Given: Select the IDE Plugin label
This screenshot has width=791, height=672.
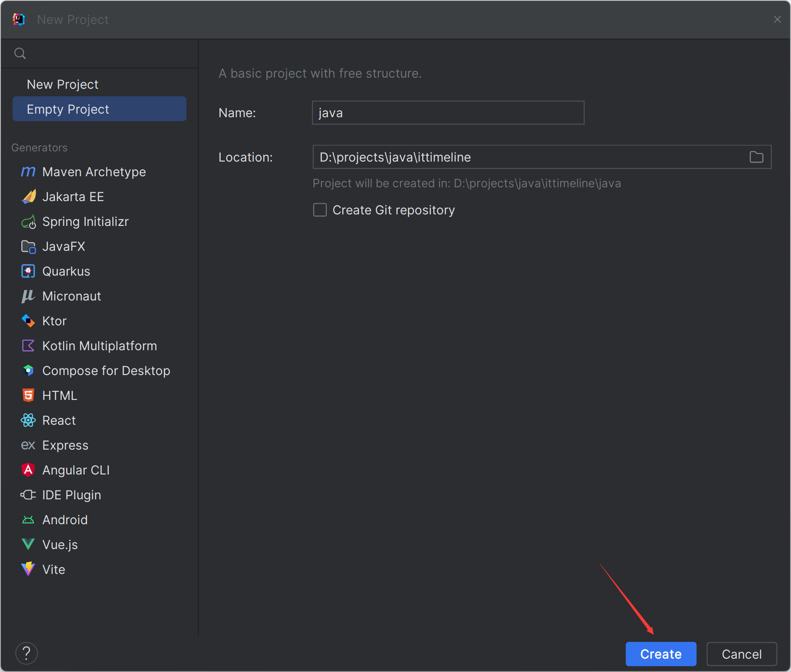Looking at the screenshot, I should pyautogui.click(x=71, y=495).
